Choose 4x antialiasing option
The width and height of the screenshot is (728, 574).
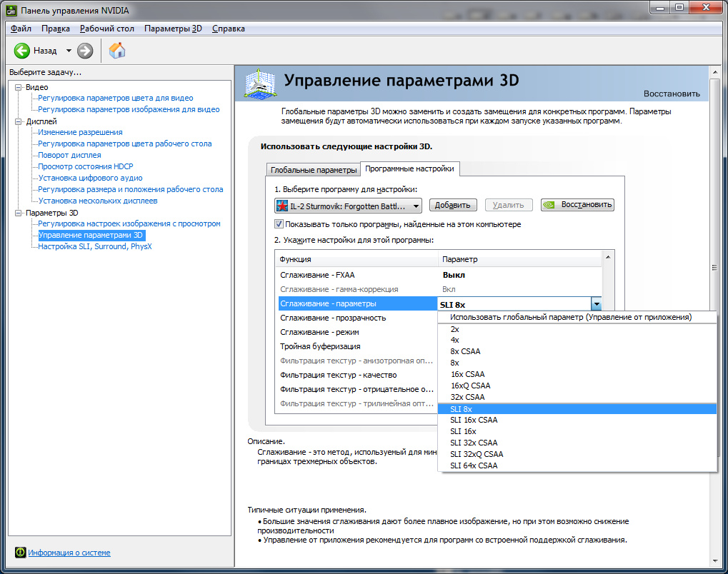(577, 340)
